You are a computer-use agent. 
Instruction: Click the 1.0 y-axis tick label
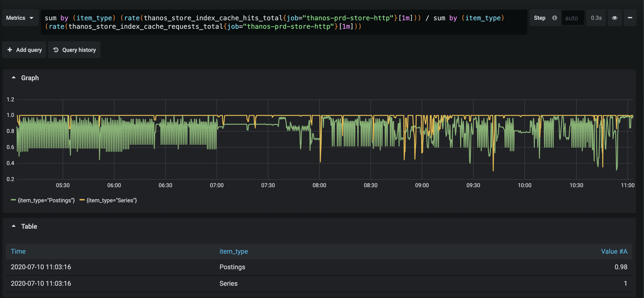11,115
